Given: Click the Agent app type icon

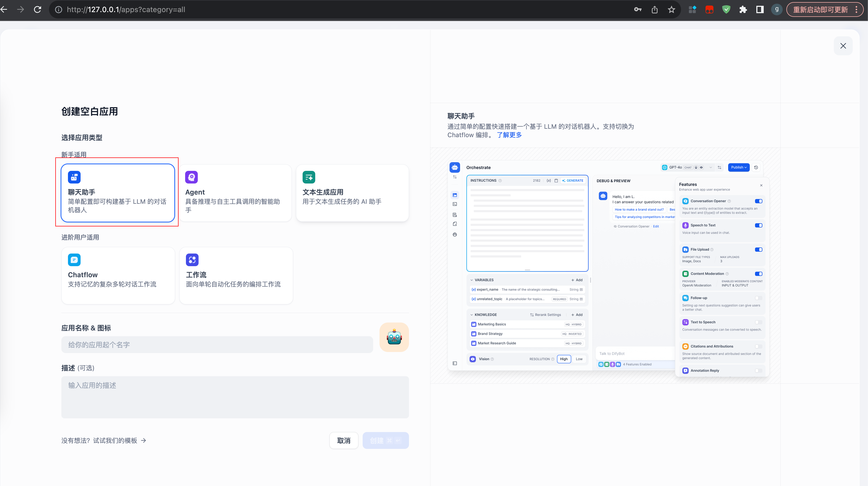Looking at the screenshot, I should [191, 177].
